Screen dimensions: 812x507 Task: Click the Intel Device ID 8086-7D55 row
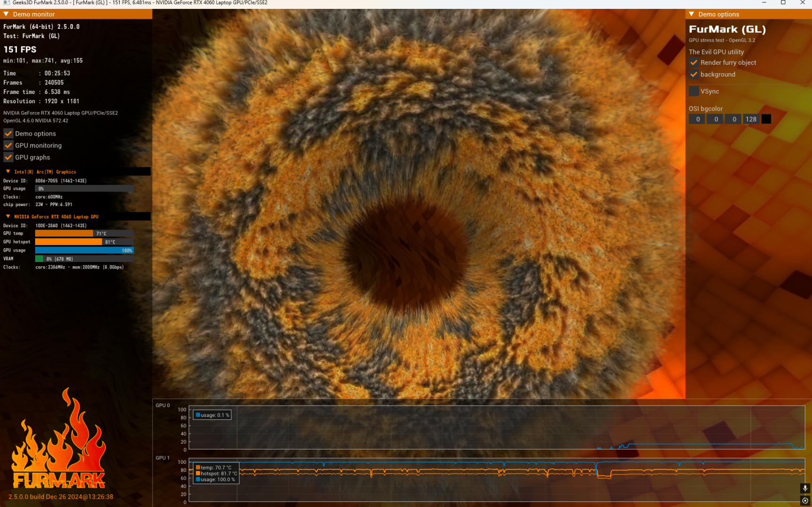click(45, 181)
